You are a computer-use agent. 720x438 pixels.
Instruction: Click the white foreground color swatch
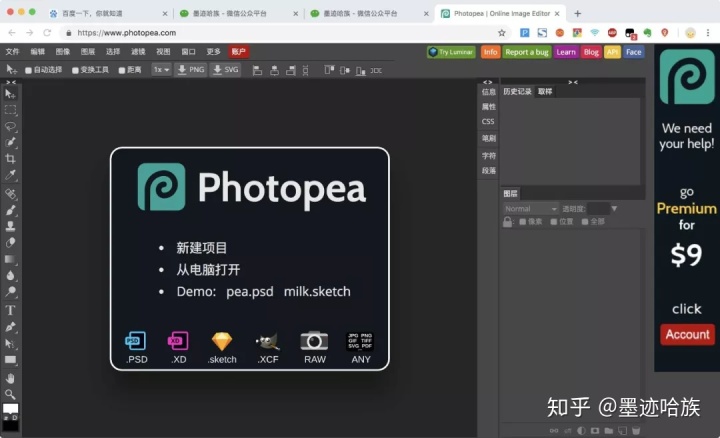click(10, 408)
